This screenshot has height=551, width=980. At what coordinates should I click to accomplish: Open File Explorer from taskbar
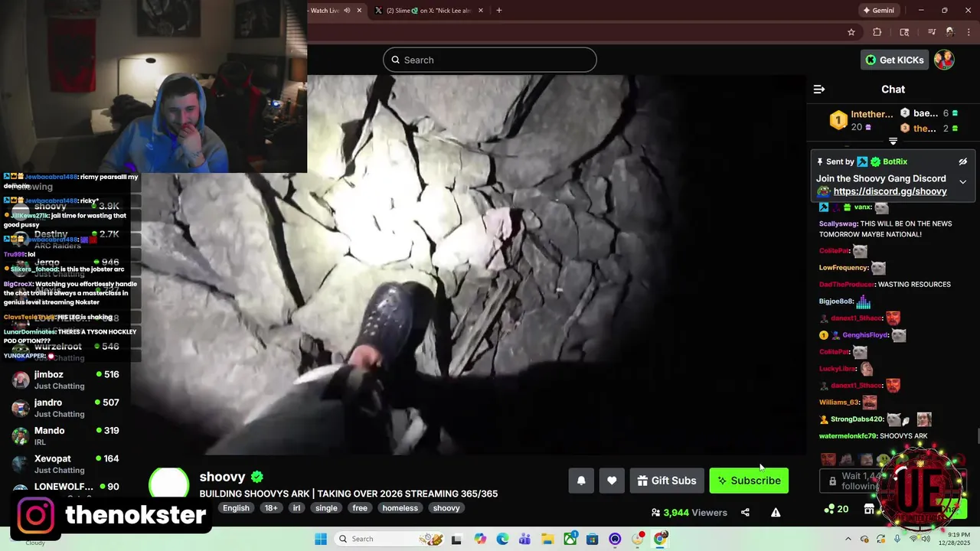coord(547,539)
